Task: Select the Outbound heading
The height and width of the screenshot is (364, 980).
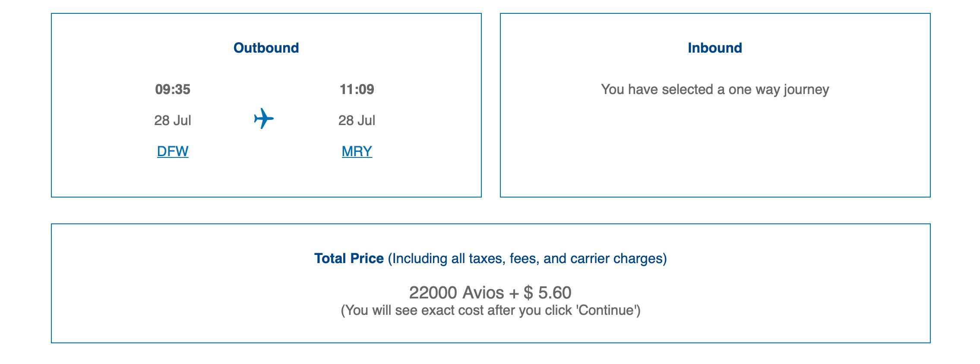Action: coord(266,48)
